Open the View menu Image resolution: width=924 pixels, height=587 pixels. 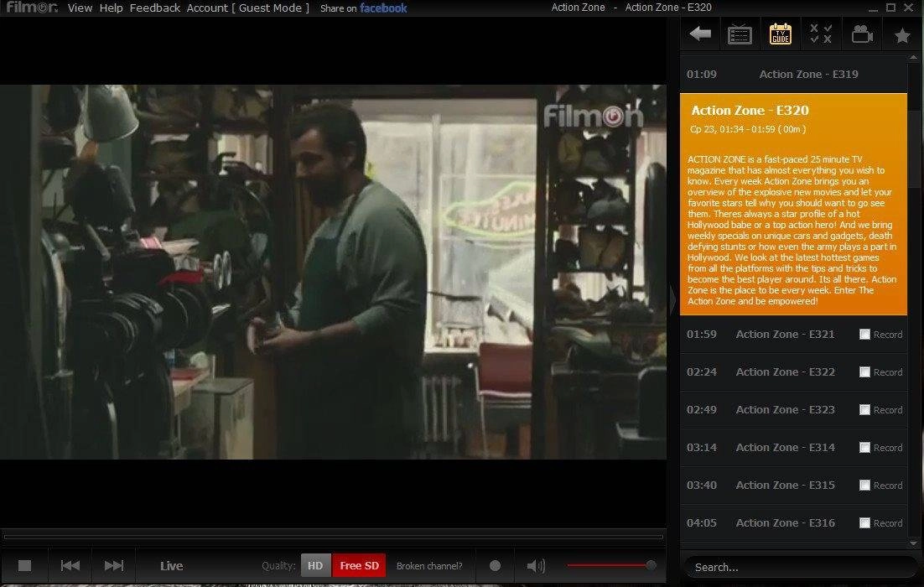(80, 8)
